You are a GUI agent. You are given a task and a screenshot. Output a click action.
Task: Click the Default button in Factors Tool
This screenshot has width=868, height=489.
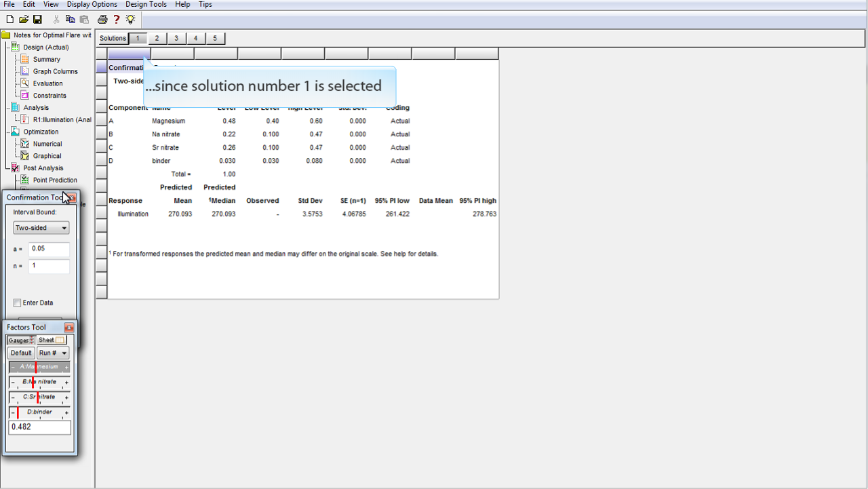(x=21, y=353)
